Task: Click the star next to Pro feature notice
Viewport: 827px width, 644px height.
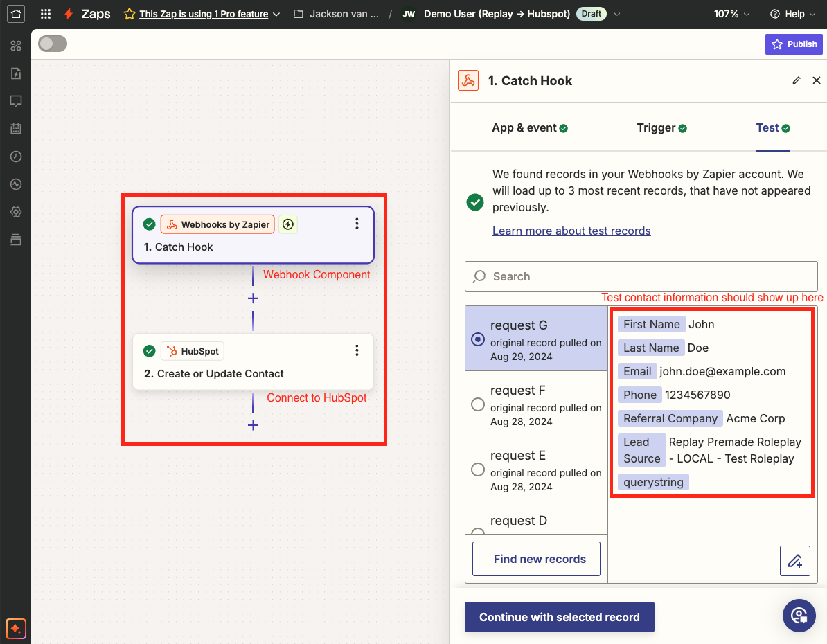Action: [x=130, y=15]
